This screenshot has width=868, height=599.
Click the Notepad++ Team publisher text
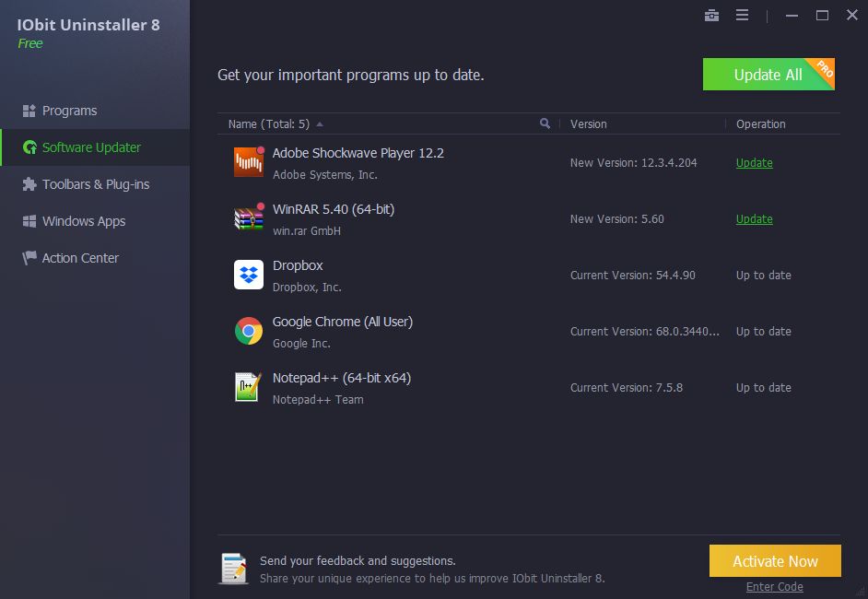point(318,400)
